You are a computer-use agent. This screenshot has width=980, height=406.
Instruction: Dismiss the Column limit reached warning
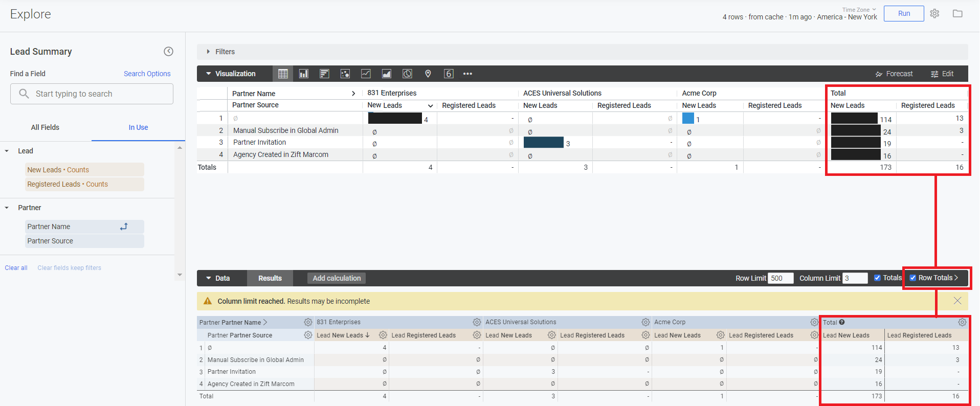click(x=957, y=301)
